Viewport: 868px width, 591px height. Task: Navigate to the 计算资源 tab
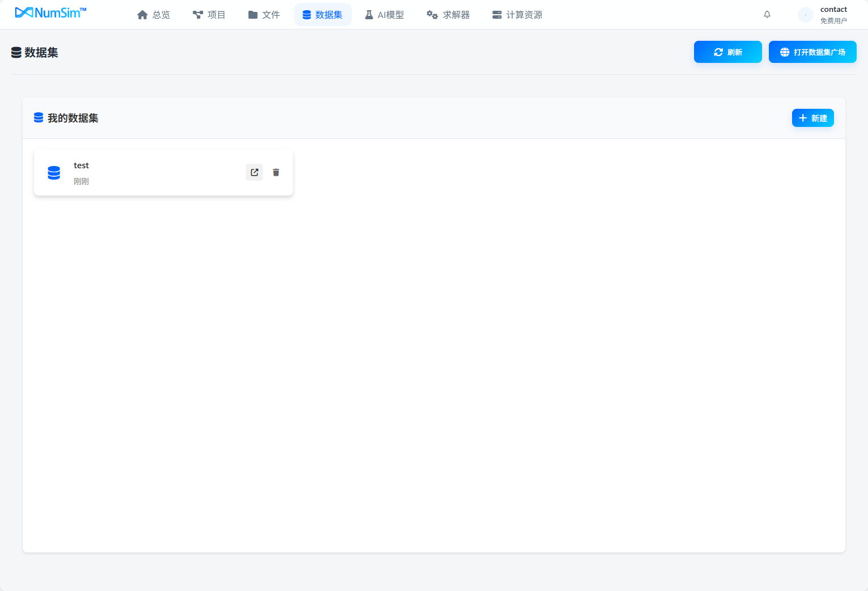[x=517, y=15]
